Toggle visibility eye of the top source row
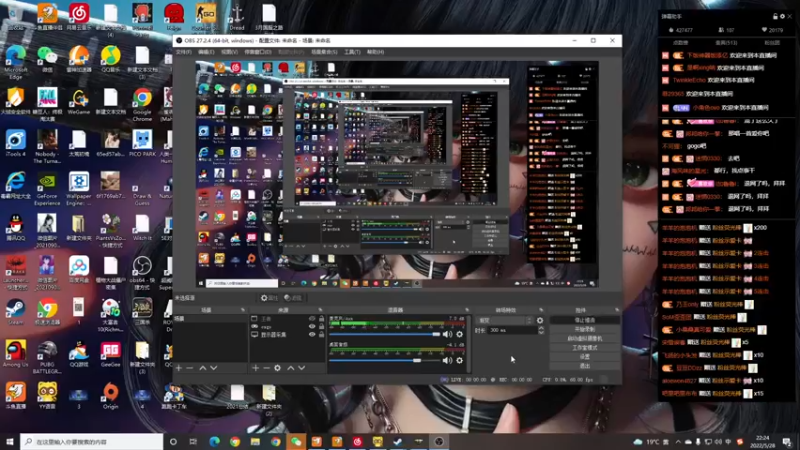Screen dimensions: 800x450 pyautogui.click(x=312, y=318)
